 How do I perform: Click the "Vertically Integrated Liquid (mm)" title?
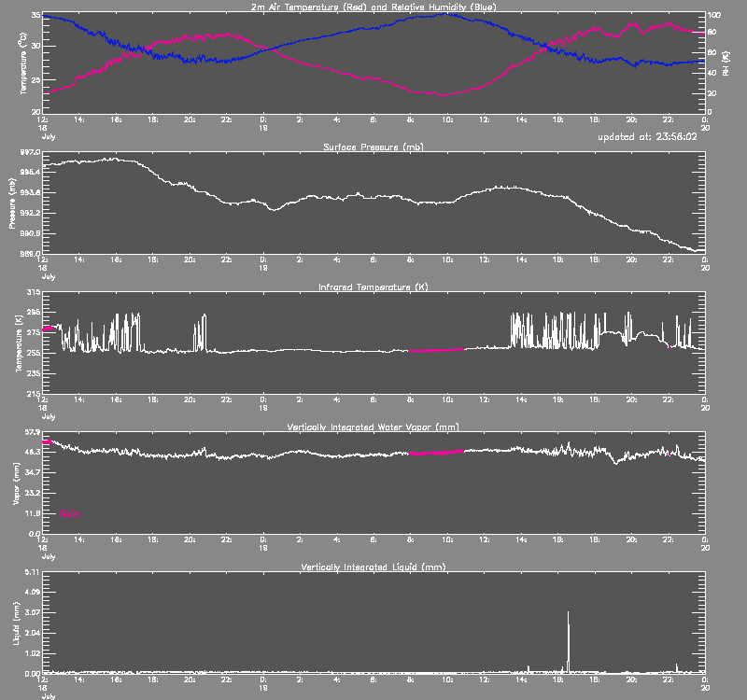click(373, 567)
